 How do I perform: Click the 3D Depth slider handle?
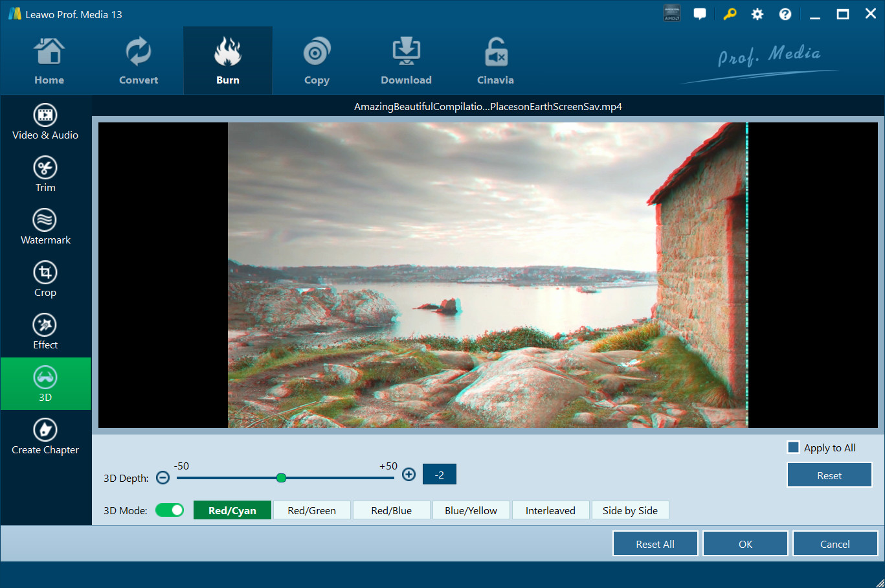[x=281, y=478]
